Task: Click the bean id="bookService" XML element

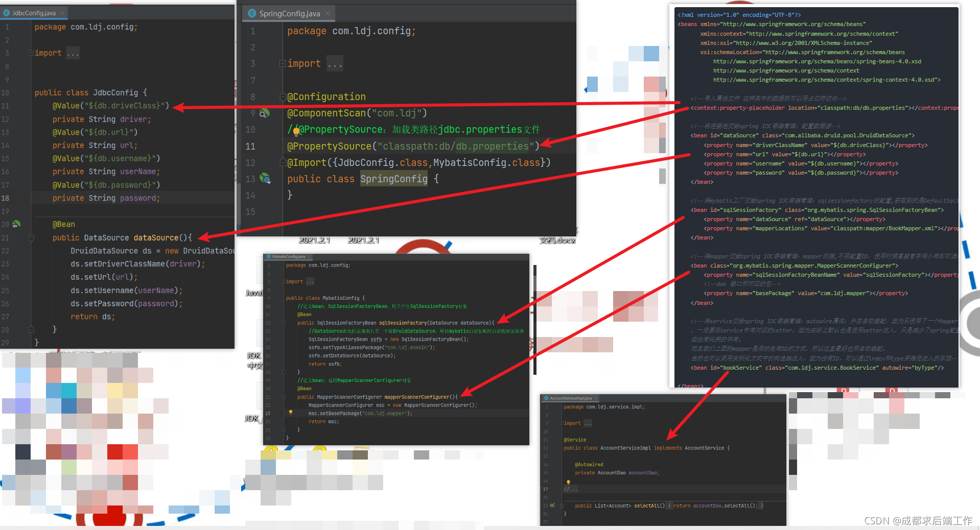Action: (818, 368)
